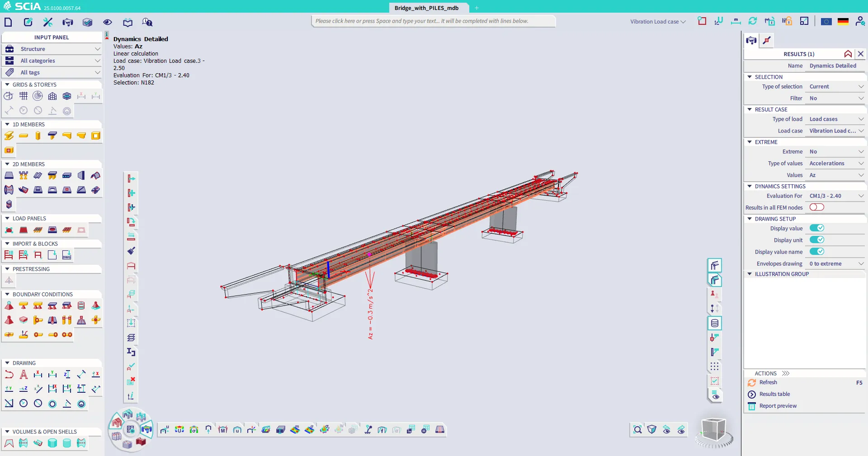
Task: Add a new tab with plus button
Action: 476,8
